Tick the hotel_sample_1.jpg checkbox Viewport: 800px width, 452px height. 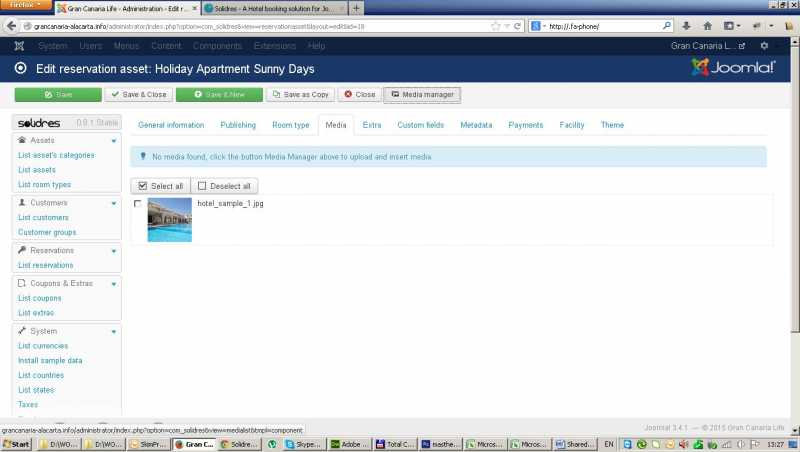coord(138,204)
